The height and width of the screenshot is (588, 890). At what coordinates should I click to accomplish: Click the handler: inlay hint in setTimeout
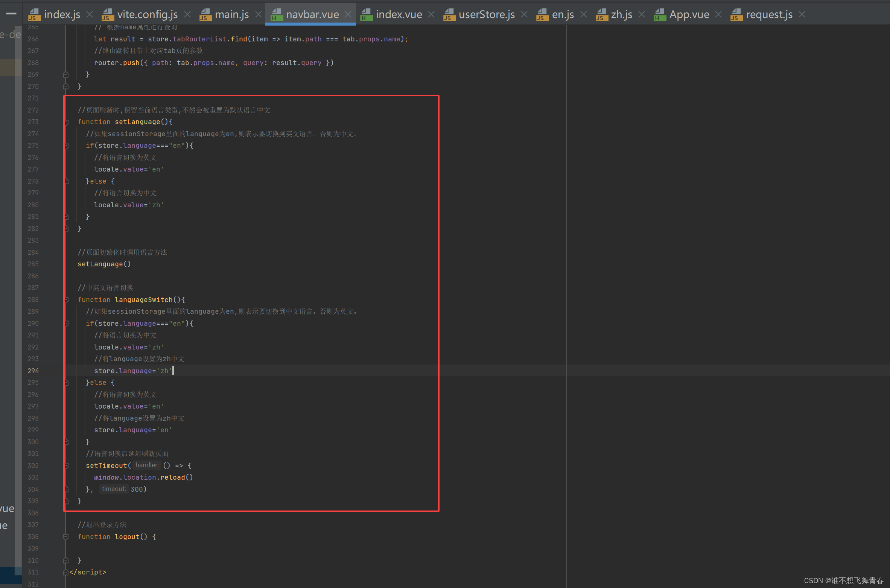pyautogui.click(x=147, y=465)
